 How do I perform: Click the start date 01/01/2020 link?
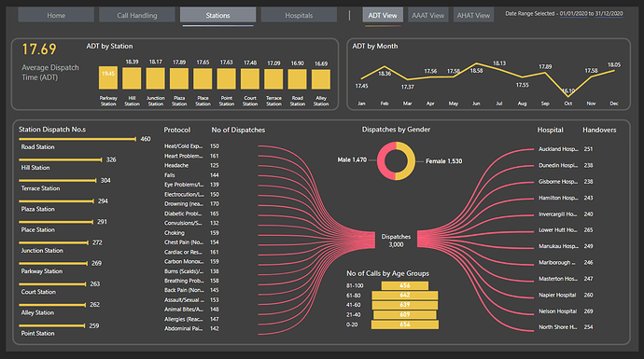[573, 14]
